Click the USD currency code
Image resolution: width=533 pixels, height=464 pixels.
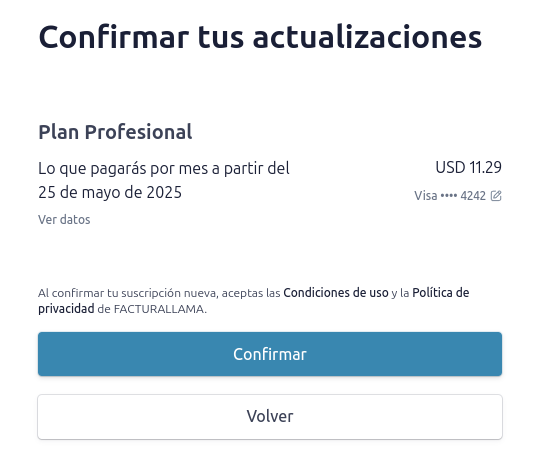(x=450, y=167)
